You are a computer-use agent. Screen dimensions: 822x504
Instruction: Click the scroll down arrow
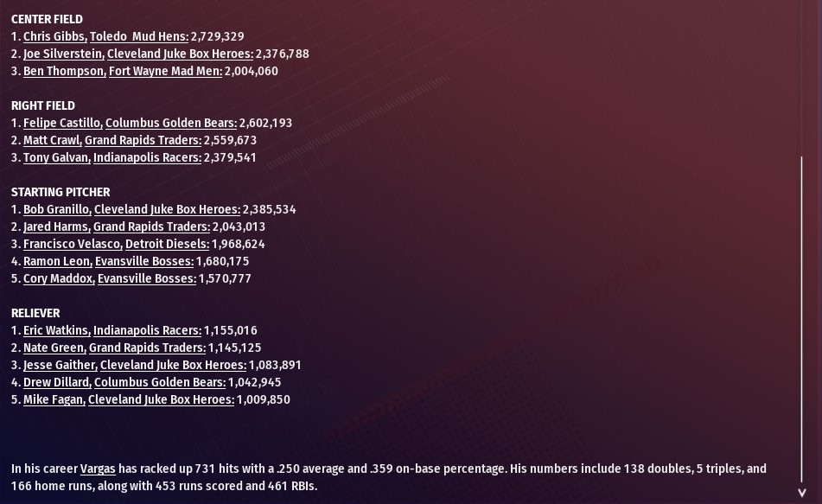coord(803,493)
